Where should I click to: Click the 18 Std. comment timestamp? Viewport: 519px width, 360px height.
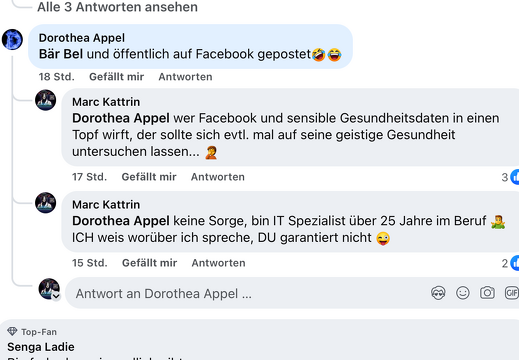(57, 77)
